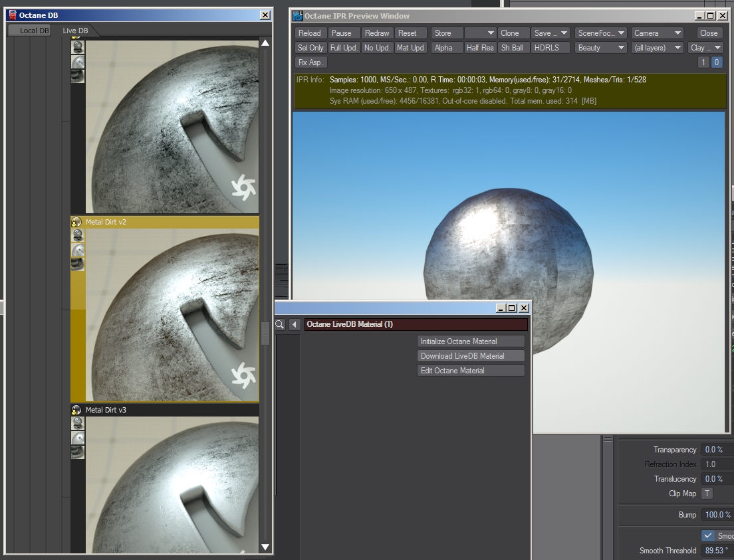Switch to the Local DB tab
Viewport: 734px width, 560px height.
point(34,31)
